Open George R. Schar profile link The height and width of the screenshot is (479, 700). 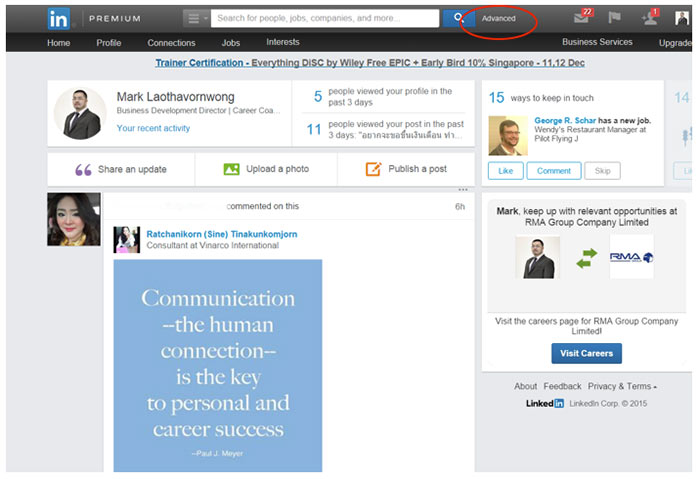(x=565, y=121)
